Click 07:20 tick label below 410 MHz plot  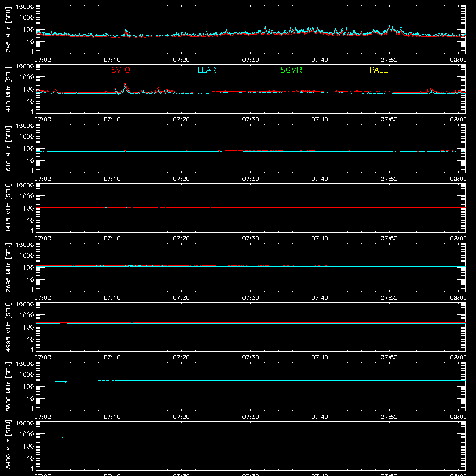[181, 120]
